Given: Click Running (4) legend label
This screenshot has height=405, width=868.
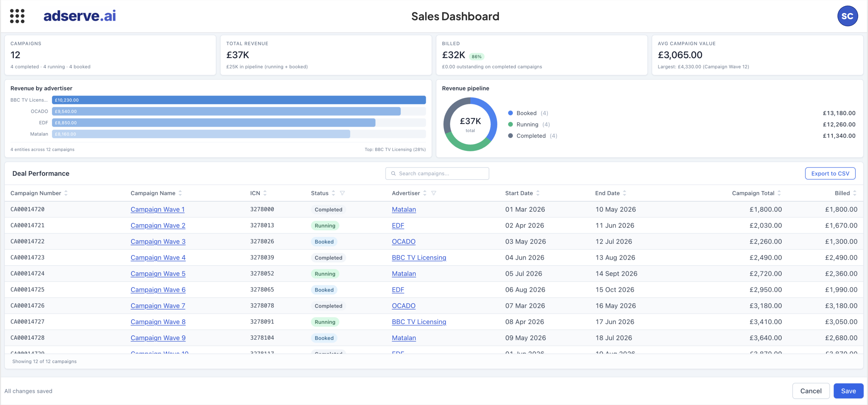Looking at the screenshot, I should [x=533, y=124].
